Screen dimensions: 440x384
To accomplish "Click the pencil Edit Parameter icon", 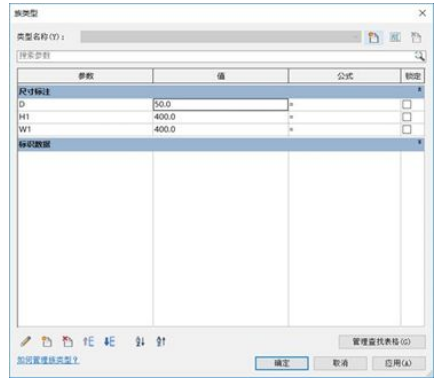I will 26,341.
